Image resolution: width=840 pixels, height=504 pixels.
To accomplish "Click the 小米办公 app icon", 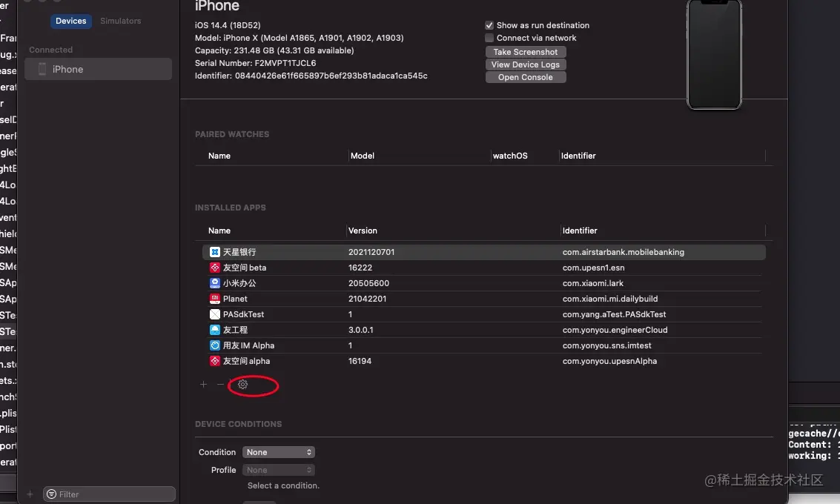I will pos(215,283).
